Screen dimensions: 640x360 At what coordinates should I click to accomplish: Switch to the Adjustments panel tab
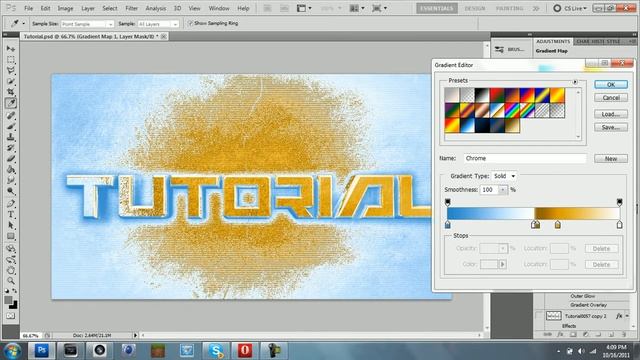point(553,42)
